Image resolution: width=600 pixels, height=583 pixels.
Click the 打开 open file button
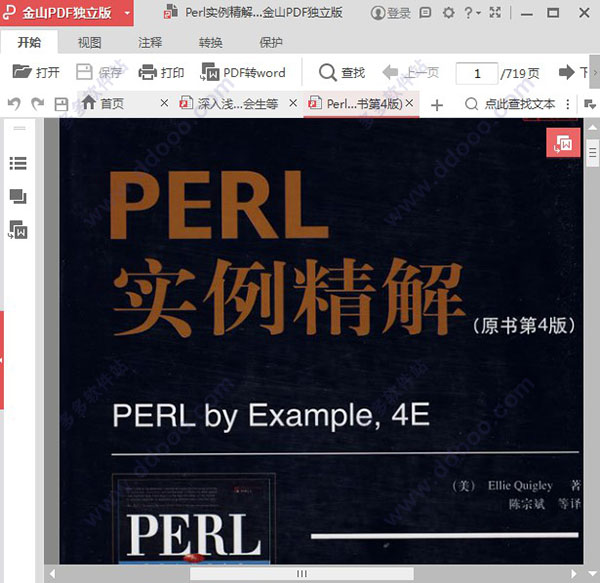[x=36, y=72]
